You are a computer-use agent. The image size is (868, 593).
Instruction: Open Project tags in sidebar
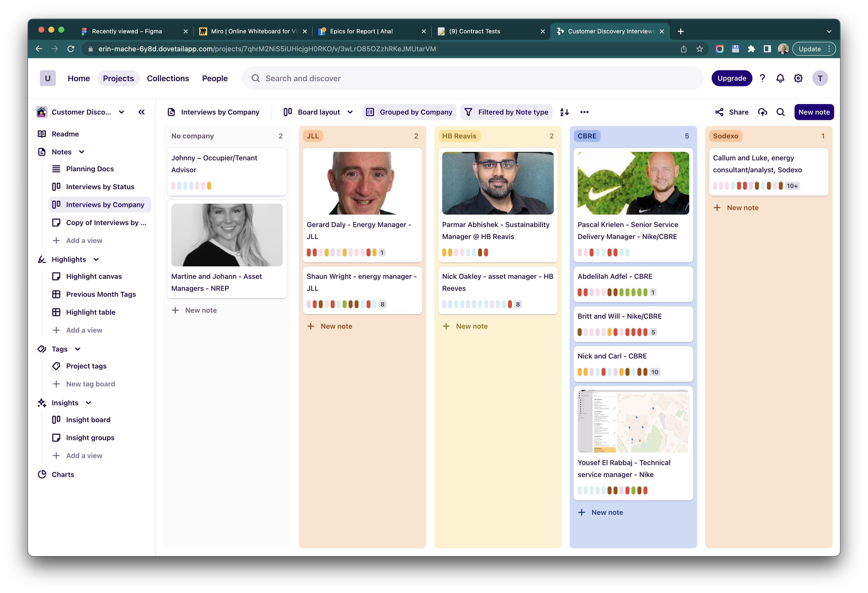point(86,366)
